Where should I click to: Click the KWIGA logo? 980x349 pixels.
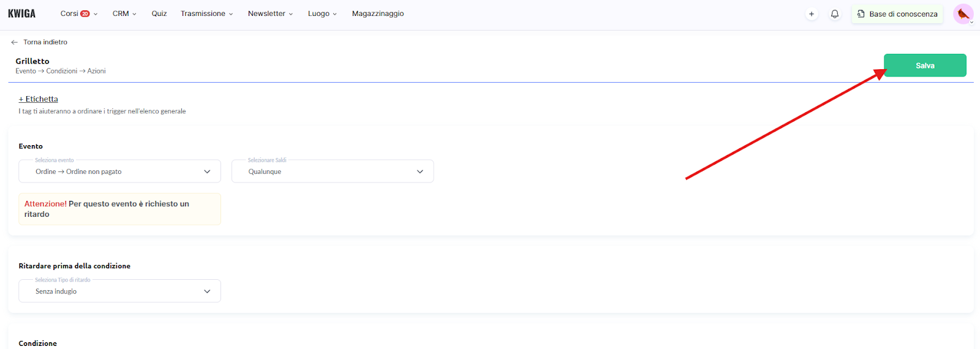[x=21, y=13]
